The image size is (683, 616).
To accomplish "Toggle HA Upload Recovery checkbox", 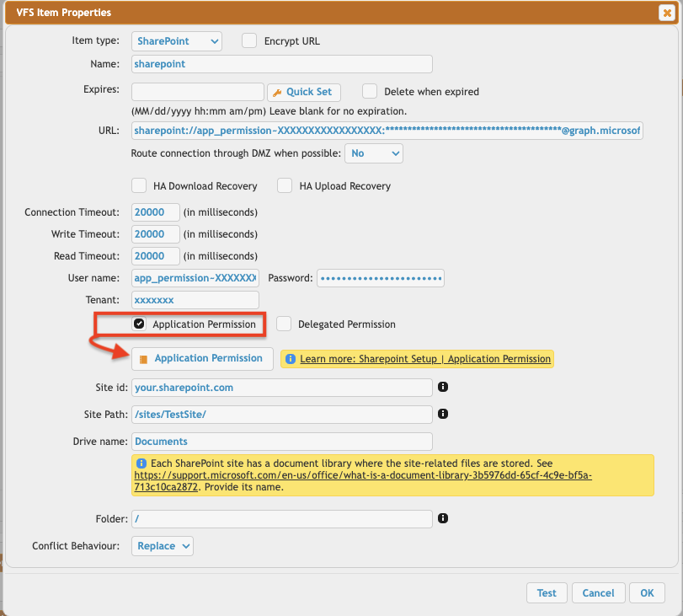I will (x=285, y=185).
